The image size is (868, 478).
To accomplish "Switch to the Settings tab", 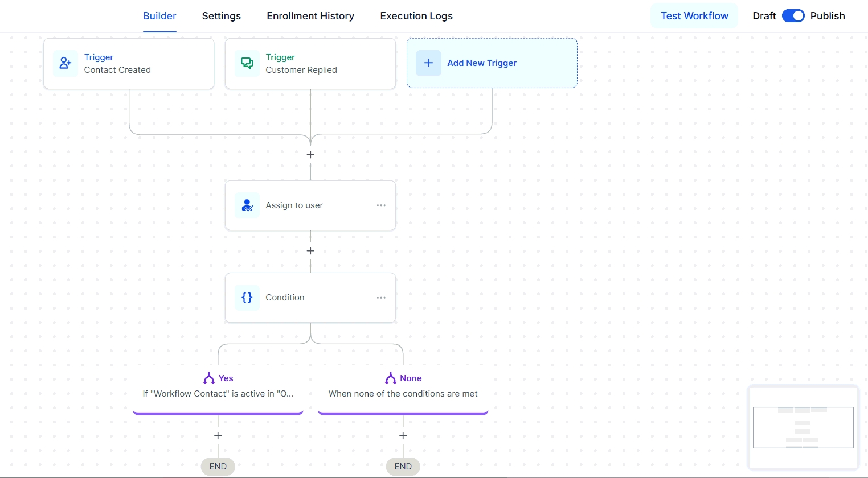I will [221, 16].
